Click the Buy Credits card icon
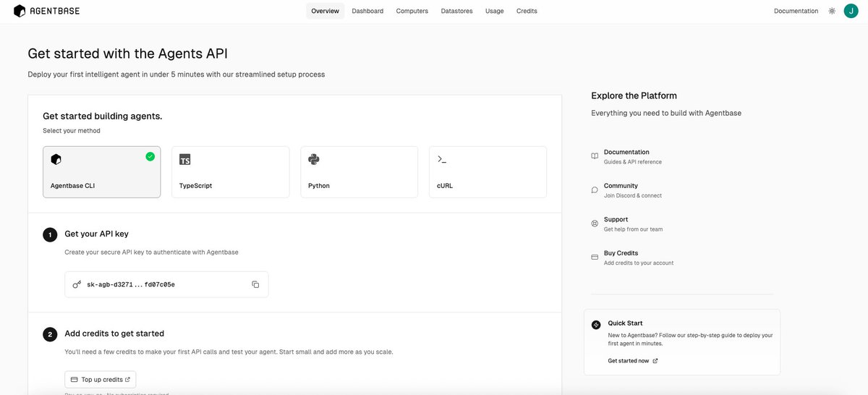The image size is (868, 395). 595,257
